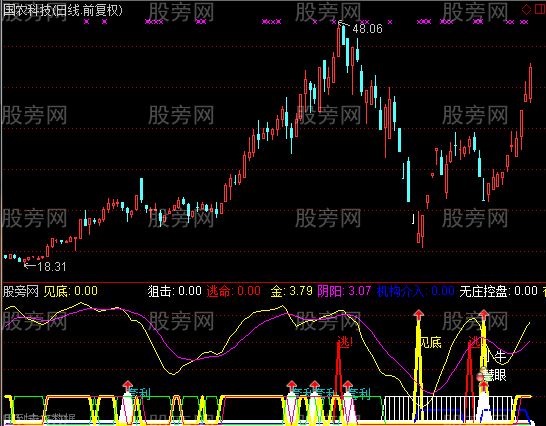Click the red diamond icon at top right
The height and width of the screenshot is (426, 546).
[526, 9]
